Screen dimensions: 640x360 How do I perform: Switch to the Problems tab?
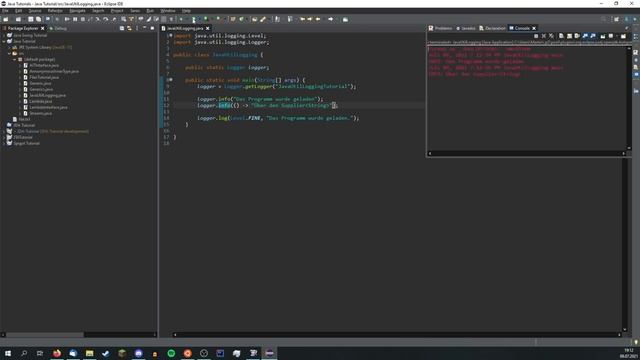click(440, 28)
